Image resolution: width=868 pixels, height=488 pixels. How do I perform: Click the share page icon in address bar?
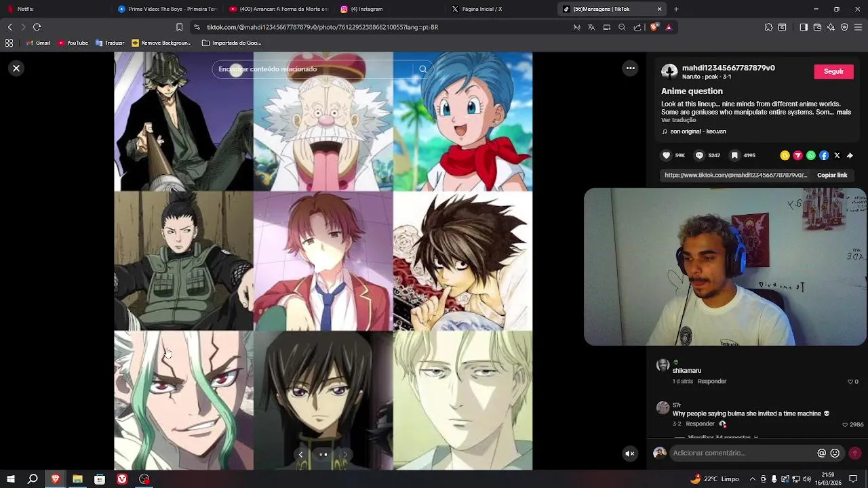click(x=637, y=27)
